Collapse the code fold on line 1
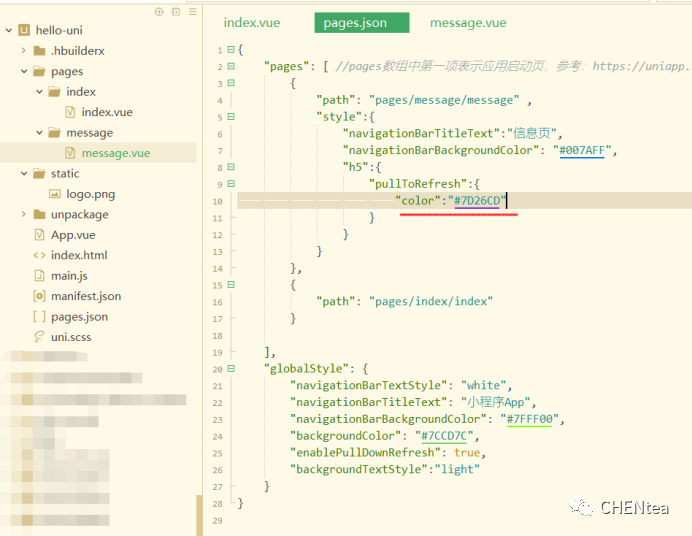This screenshot has height=536, width=692. coord(231,49)
